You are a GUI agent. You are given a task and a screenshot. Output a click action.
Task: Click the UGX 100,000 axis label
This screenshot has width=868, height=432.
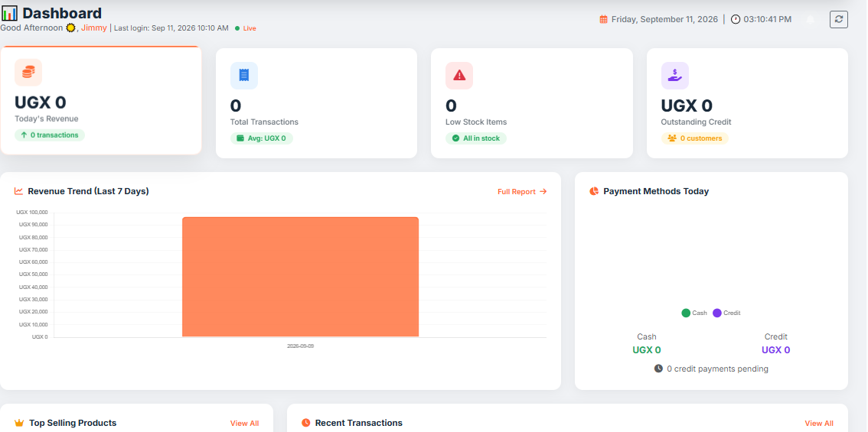point(32,213)
